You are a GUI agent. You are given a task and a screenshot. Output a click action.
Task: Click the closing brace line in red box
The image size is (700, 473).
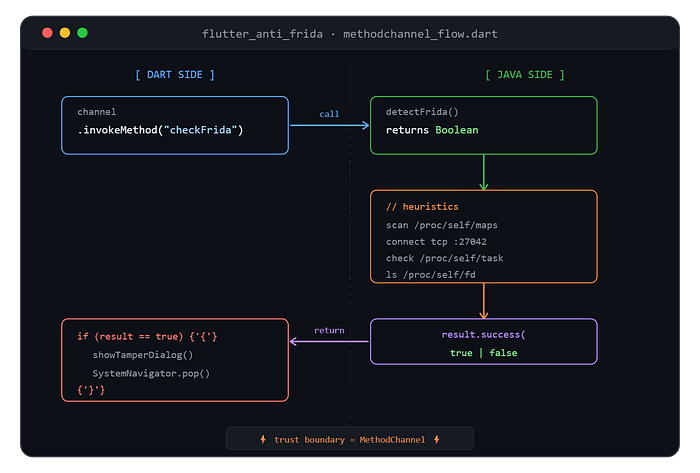[91, 390]
